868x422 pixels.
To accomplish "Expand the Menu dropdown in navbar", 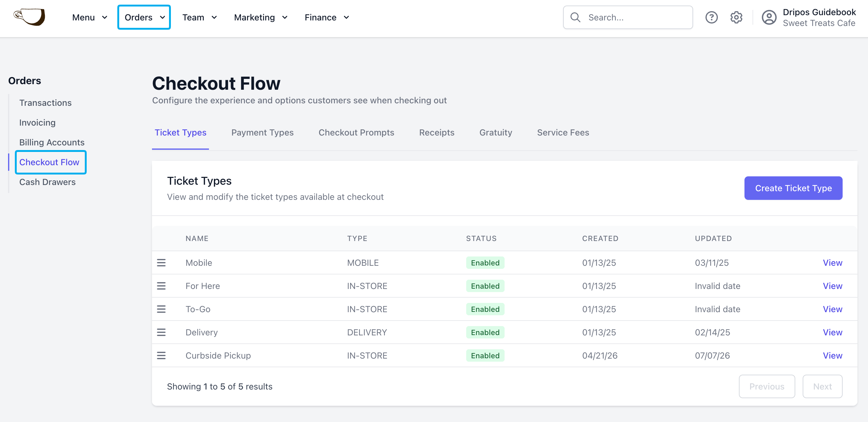I will click(90, 18).
